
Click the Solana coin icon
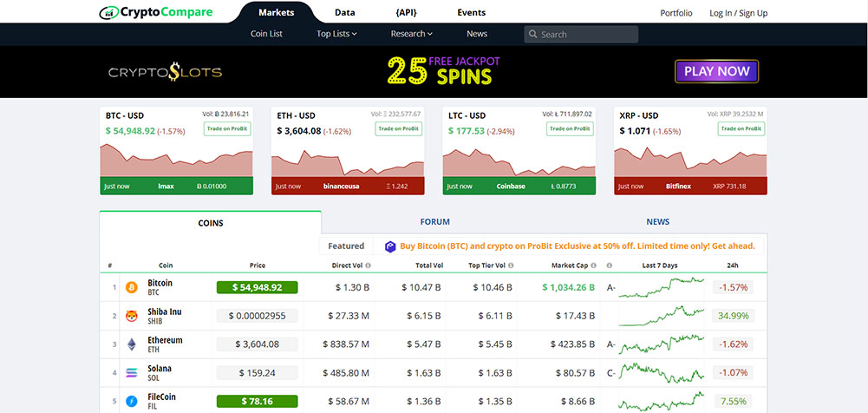132,373
